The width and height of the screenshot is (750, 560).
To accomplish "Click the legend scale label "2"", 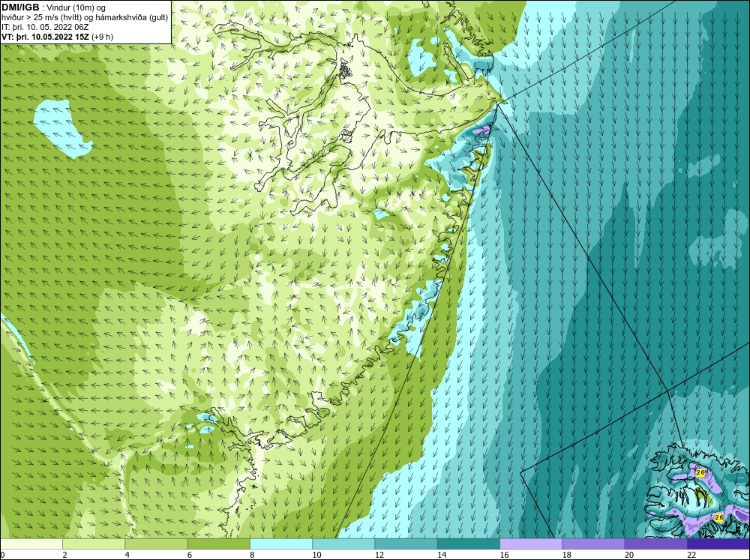I will pos(64,555).
